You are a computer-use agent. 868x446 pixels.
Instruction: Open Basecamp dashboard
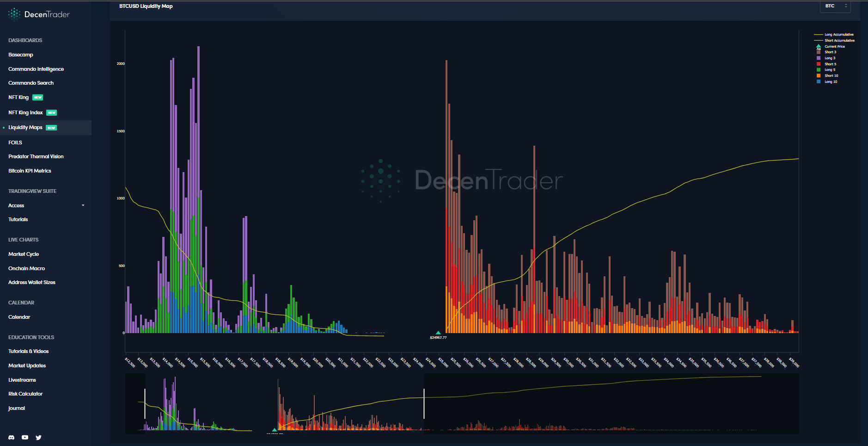pyautogui.click(x=21, y=55)
